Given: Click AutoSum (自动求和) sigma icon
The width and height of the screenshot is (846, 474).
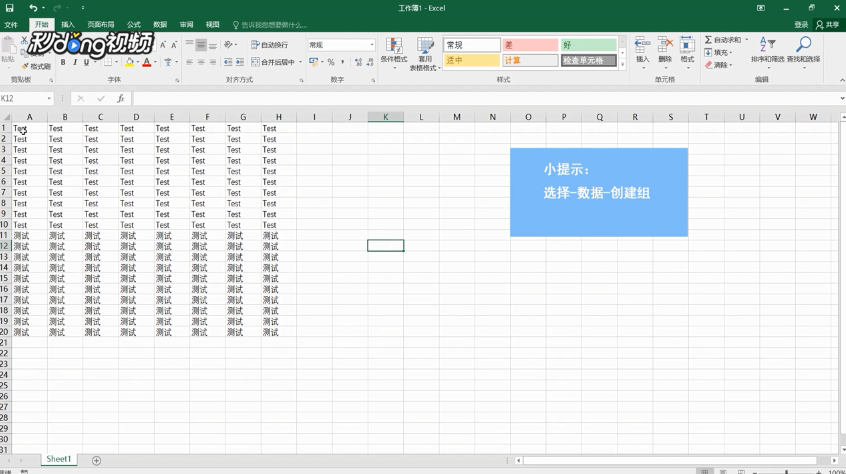Looking at the screenshot, I should click(x=708, y=40).
